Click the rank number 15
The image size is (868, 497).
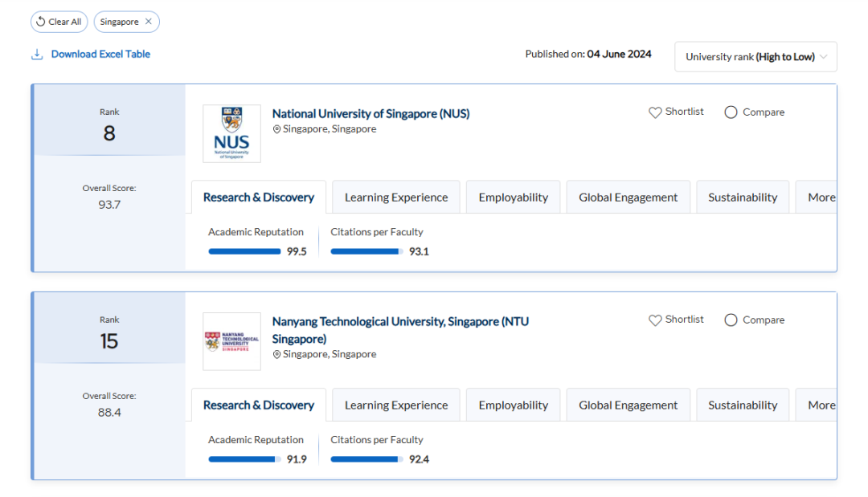(109, 341)
